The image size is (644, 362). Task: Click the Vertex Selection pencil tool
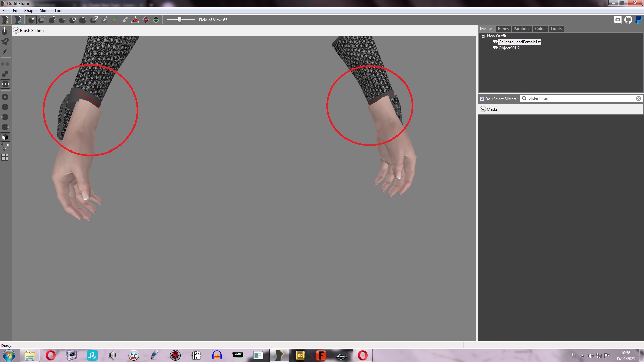point(5,51)
